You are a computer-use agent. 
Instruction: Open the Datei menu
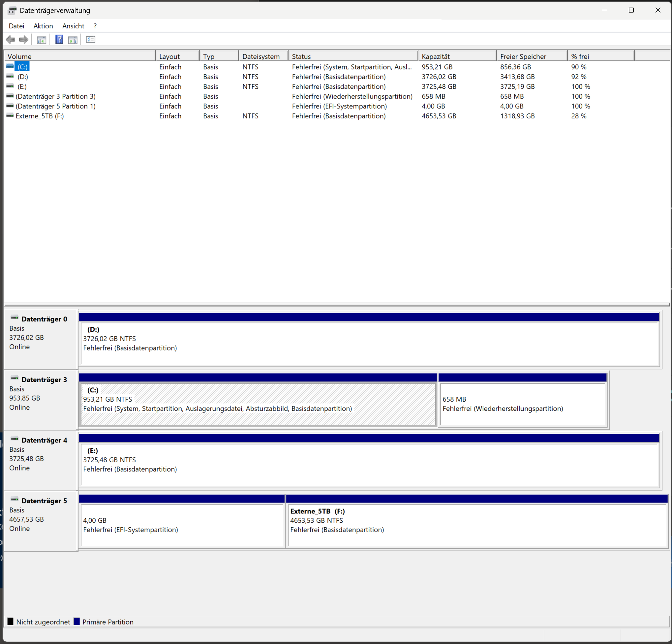tap(16, 26)
